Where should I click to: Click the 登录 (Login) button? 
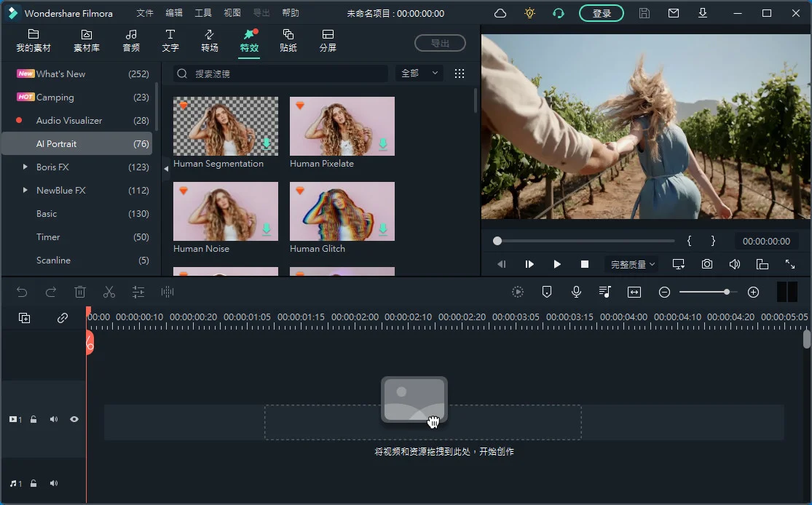601,12
